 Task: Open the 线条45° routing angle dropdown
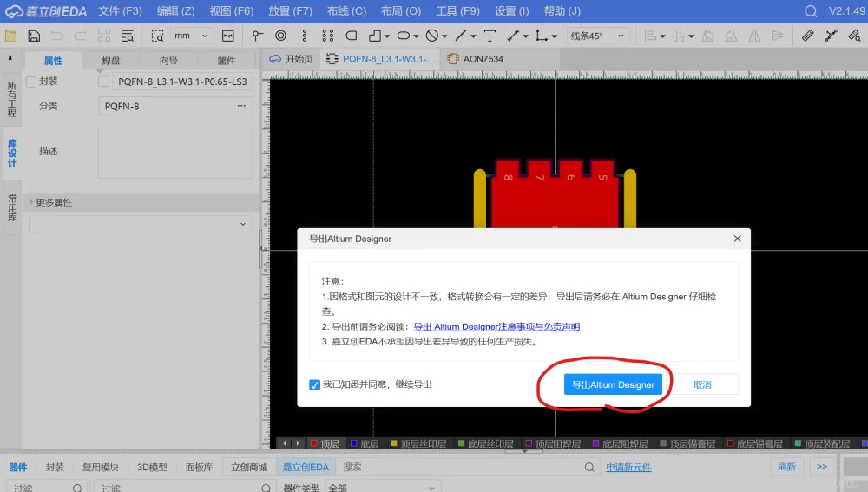[x=599, y=36]
